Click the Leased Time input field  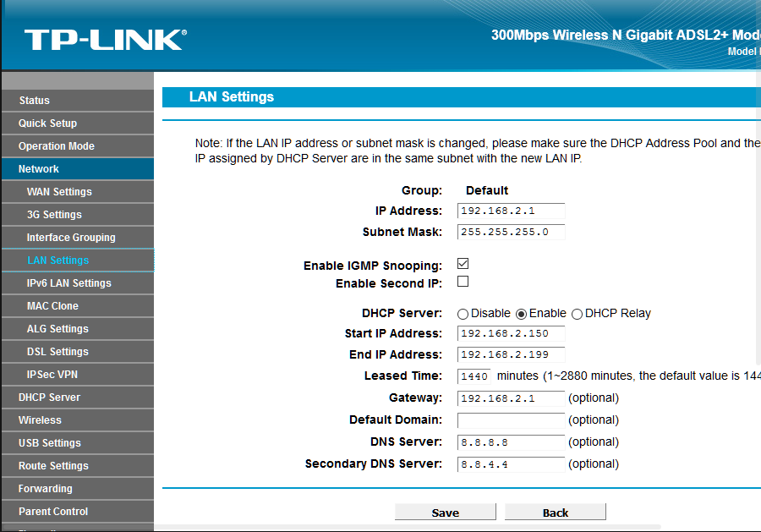[x=474, y=376]
